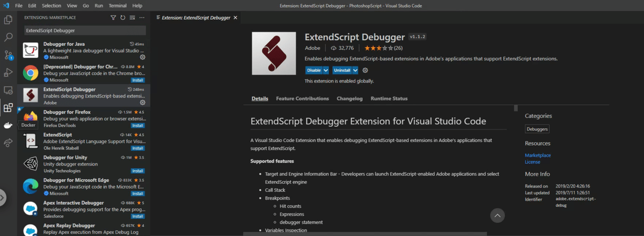644x236 pixels.
Task: Close the Extension: ExtendScript Debugger tab
Action: (235, 18)
